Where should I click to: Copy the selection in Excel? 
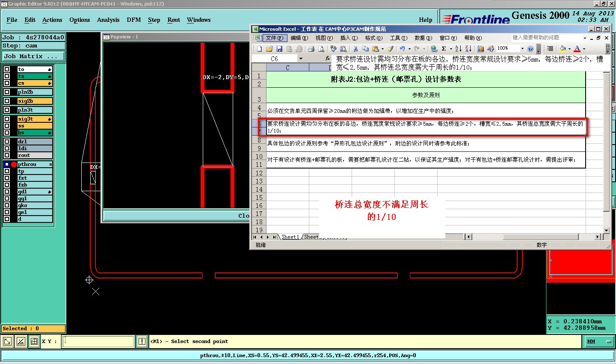click(365, 49)
